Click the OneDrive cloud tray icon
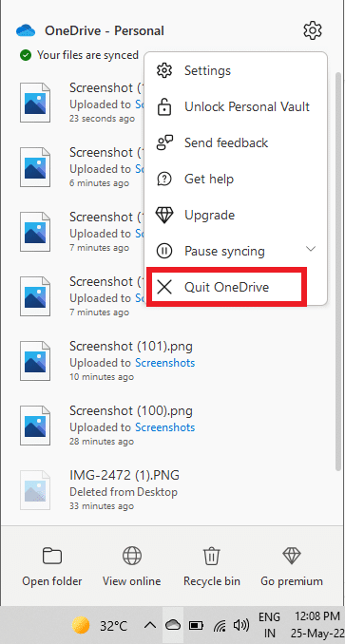This screenshot has width=345, height=644. click(x=173, y=625)
